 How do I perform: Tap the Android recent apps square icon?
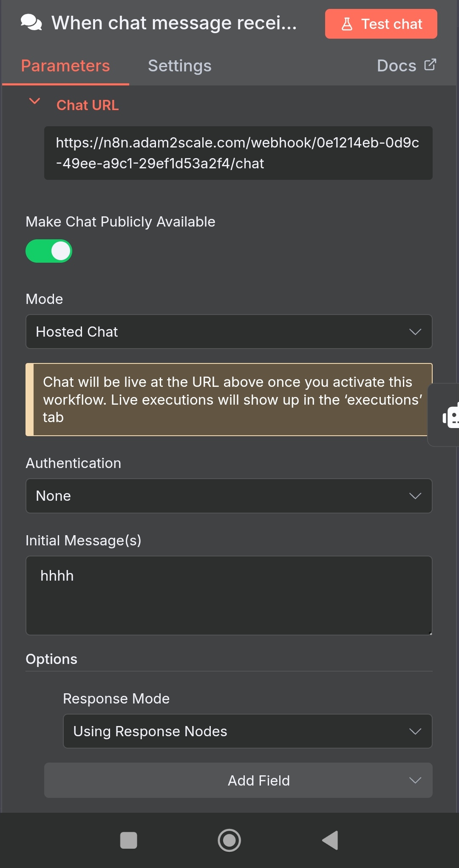pos(128,840)
